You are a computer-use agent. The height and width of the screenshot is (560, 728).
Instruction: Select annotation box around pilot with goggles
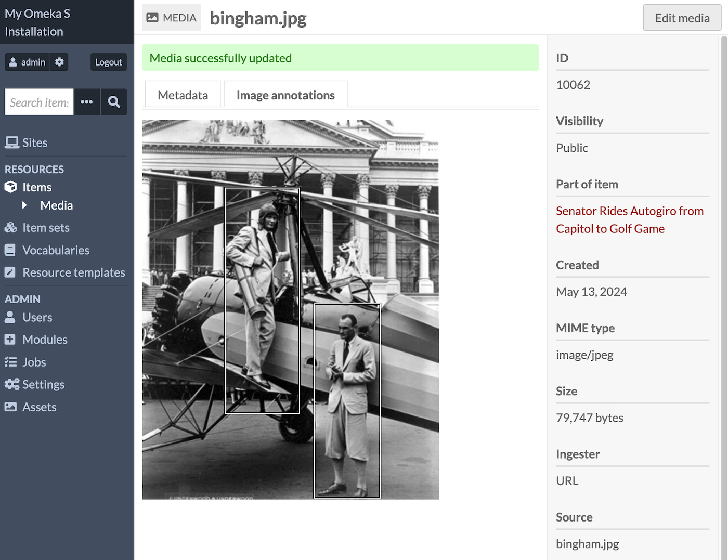[262, 301]
